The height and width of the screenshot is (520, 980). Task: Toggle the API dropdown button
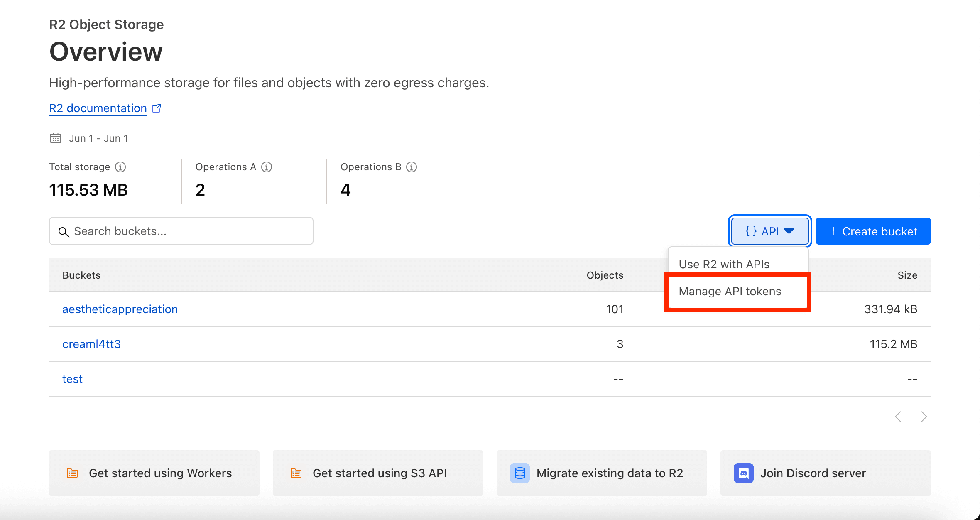pos(770,231)
